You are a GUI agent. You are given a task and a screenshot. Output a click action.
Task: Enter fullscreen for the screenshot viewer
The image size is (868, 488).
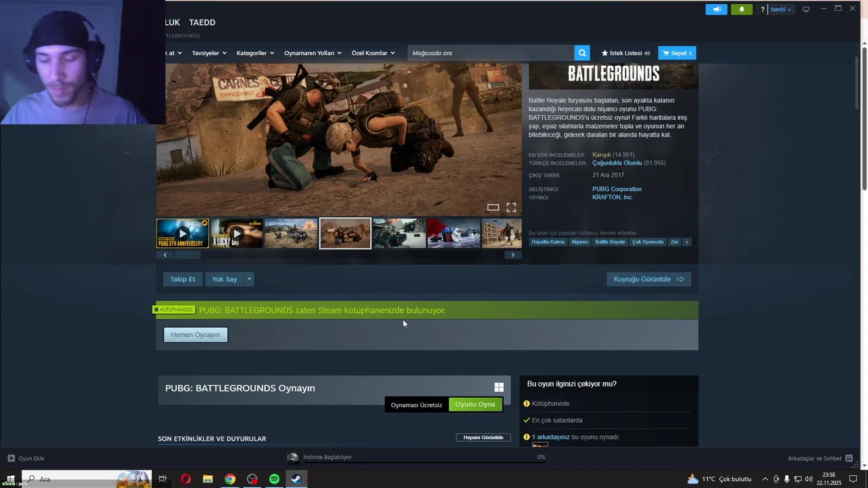tap(511, 207)
